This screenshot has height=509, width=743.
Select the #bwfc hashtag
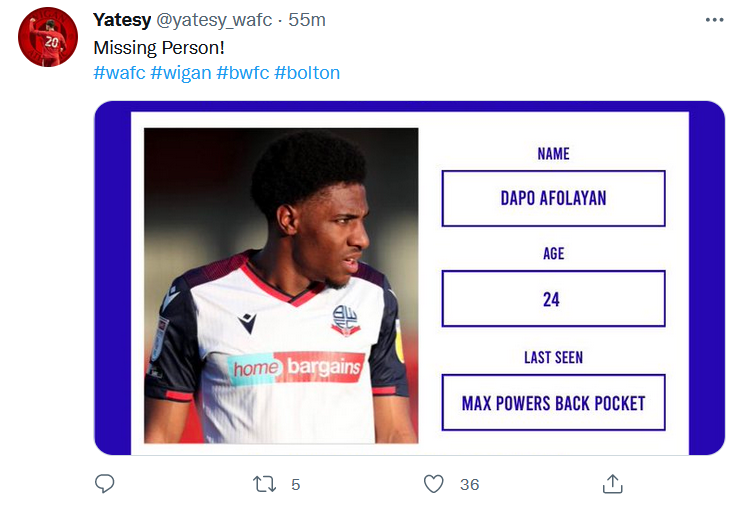(242, 73)
